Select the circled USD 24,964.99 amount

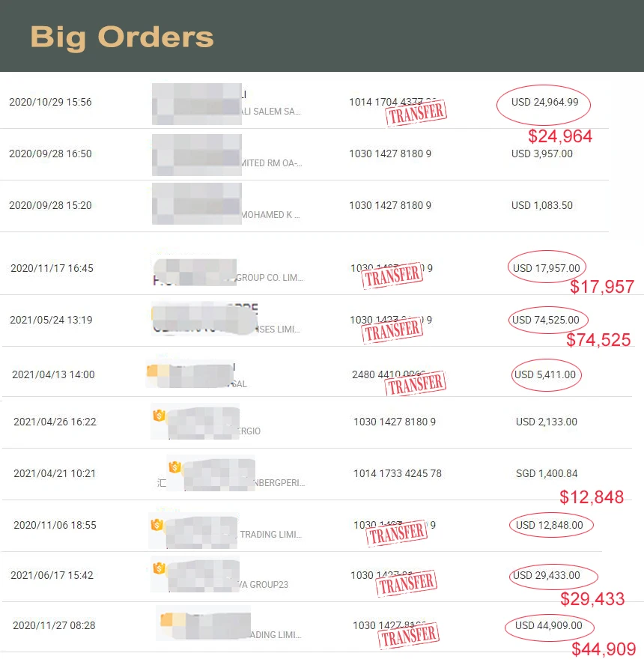click(544, 102)
